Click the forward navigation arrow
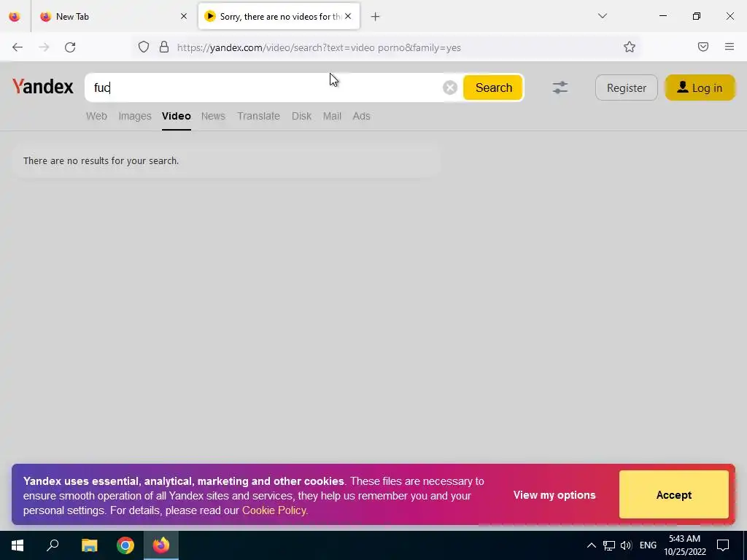747x560 pixels. point(44,47)
